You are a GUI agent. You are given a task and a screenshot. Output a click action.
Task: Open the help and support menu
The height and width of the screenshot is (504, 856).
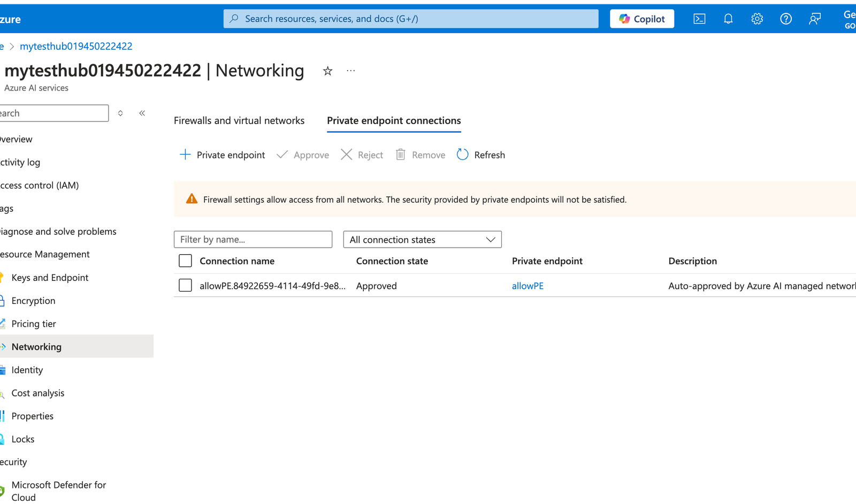coord(786,18)
